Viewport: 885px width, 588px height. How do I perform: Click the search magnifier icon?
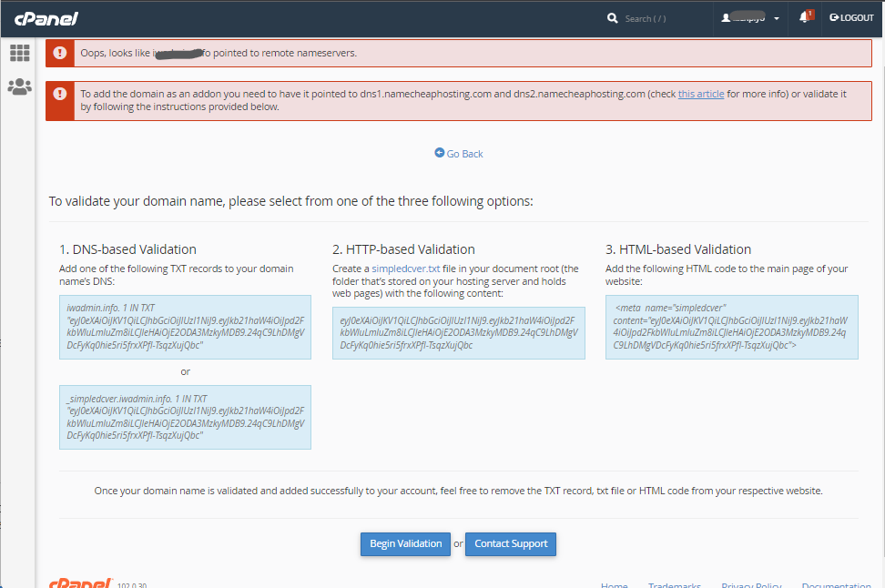coord(613,18)
